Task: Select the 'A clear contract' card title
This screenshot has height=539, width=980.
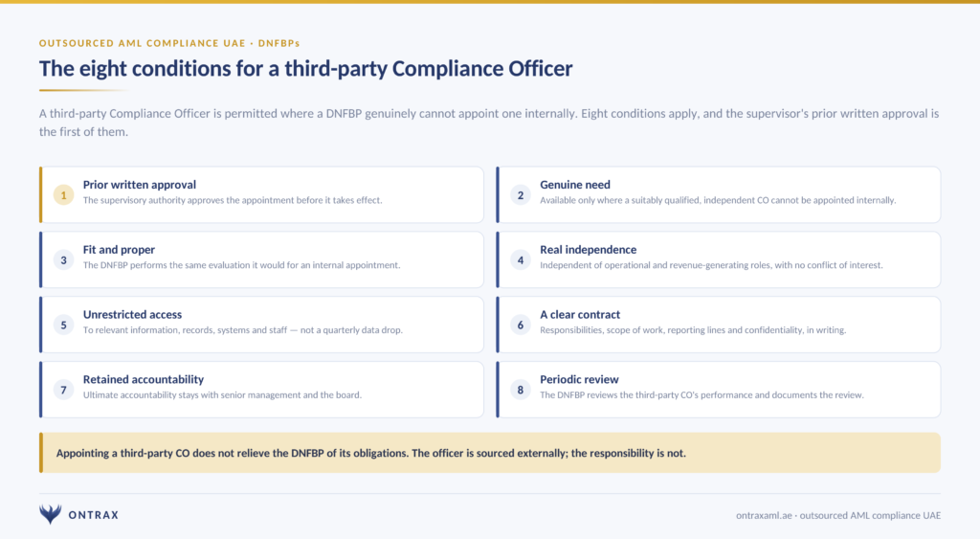Action: [x=580, y=315]
